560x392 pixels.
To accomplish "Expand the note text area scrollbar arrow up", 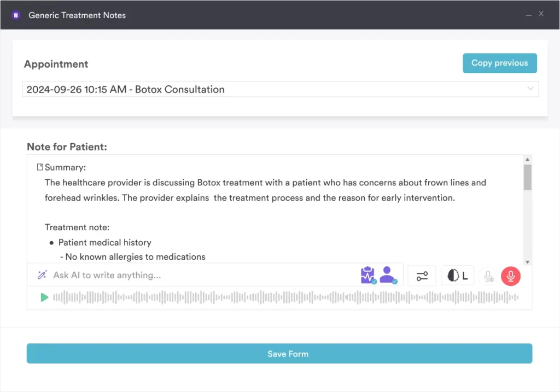I will pos(527,159).
